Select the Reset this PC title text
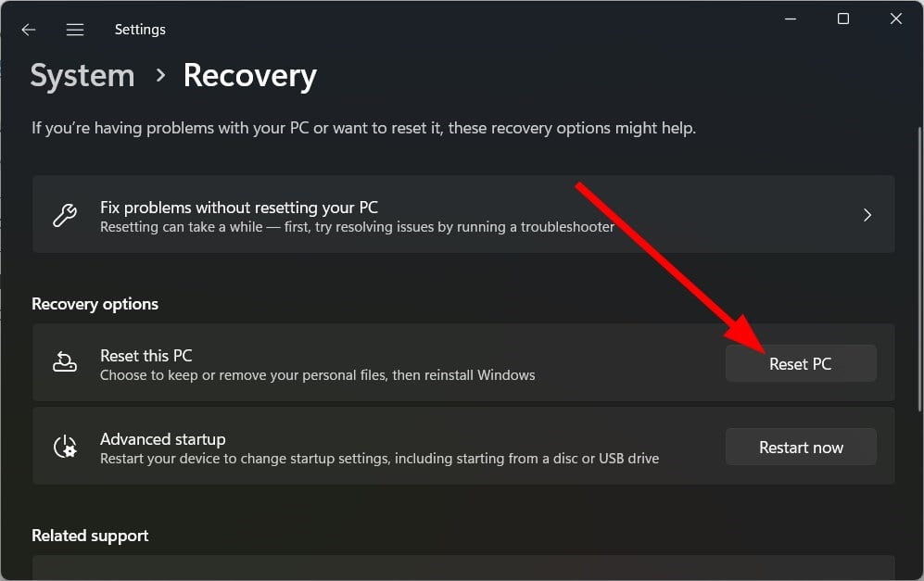This screenshot has width=924, height=581. (146, 355)
